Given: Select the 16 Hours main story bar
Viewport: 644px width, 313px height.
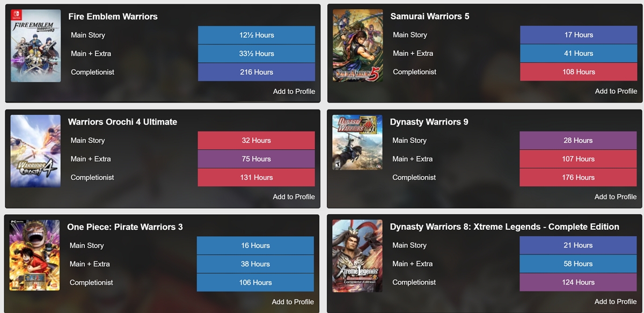Looking at the screenshot, I should tap(255, 245).
